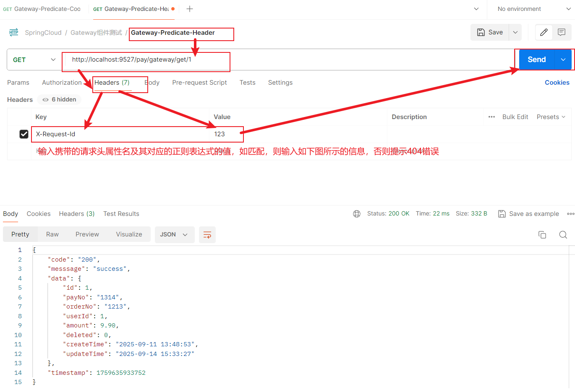Open the comments icon
Screen dimensions: 575x392
coord(562,32)
